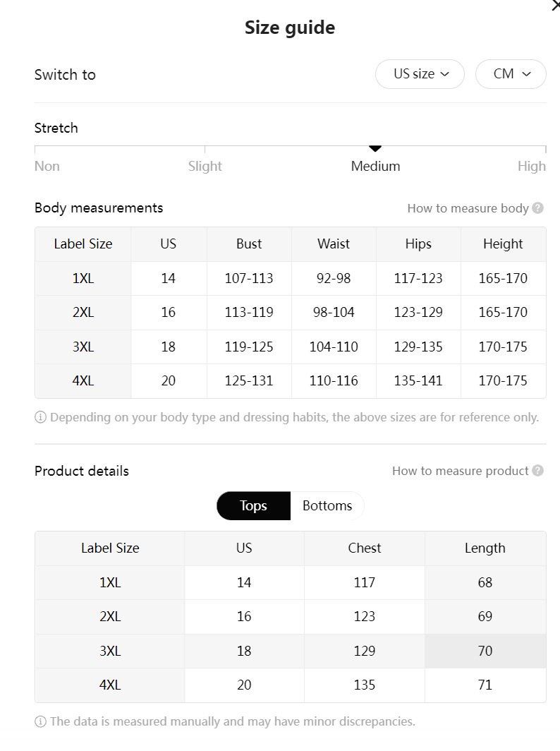The width and height of the screenshot is (560, 751).
Task: Switch to the Bottoms product details tab
Action: click(x=327, y=506)
